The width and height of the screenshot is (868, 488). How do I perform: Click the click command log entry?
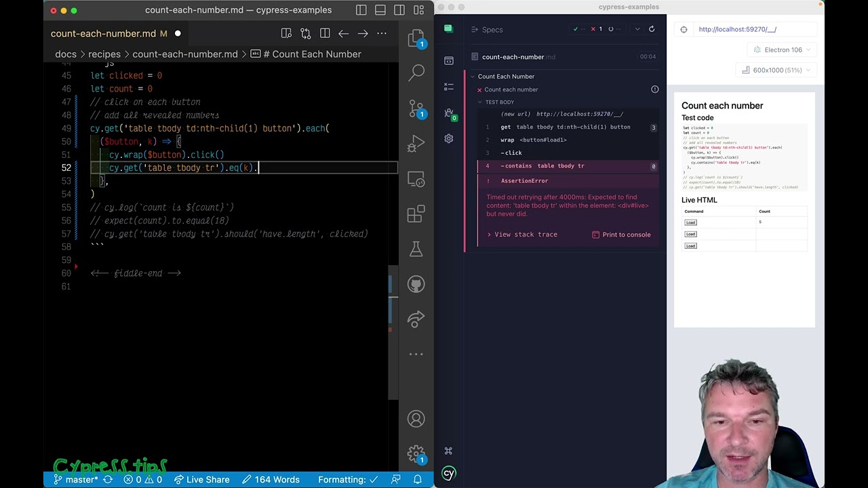pyautogui.click(x=568, y=152)
